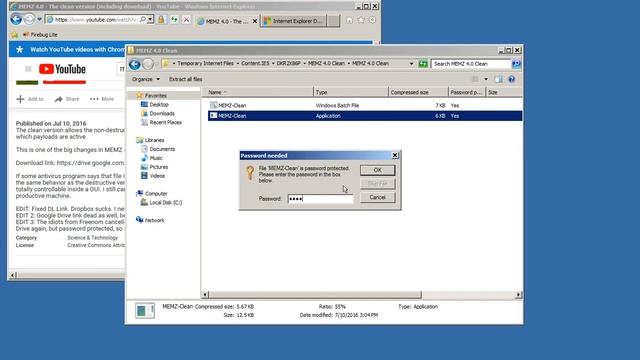Click the Password input field

point(320,199)
